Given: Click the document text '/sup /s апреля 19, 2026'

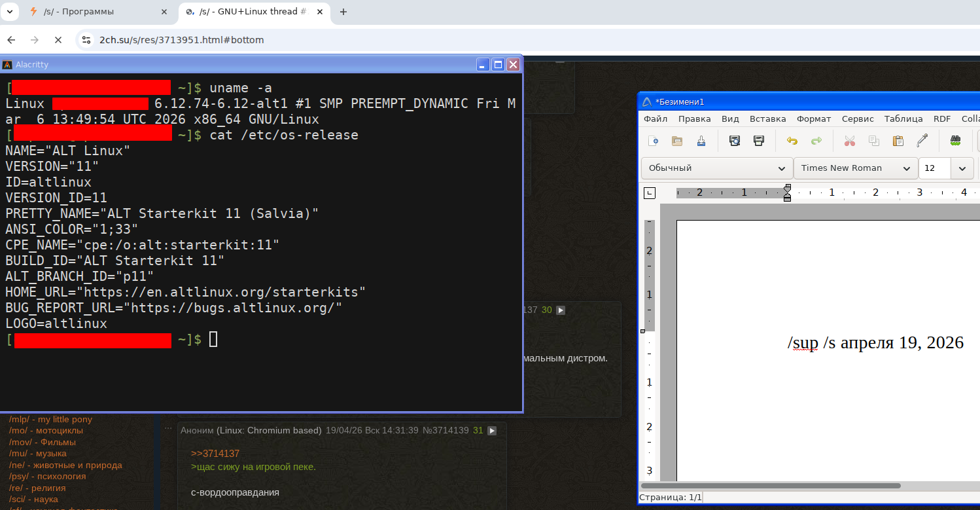Looking at the screenshot, I should click(x=875, y=342).
